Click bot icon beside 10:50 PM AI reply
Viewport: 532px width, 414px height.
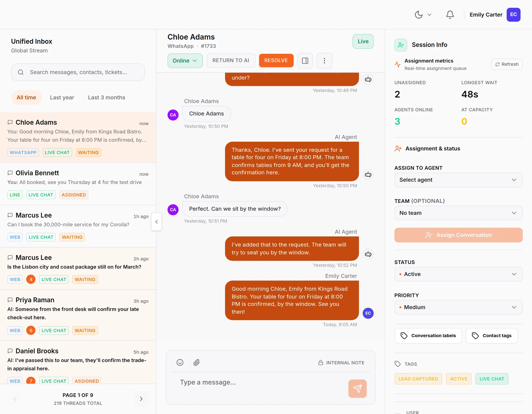(x=368, y=174)
